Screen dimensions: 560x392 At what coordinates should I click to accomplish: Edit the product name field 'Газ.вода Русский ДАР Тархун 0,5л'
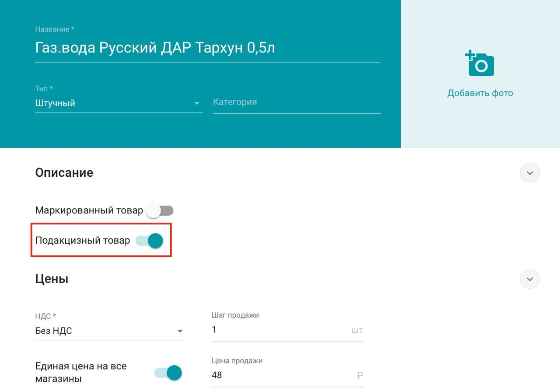(x=207, y=48)
